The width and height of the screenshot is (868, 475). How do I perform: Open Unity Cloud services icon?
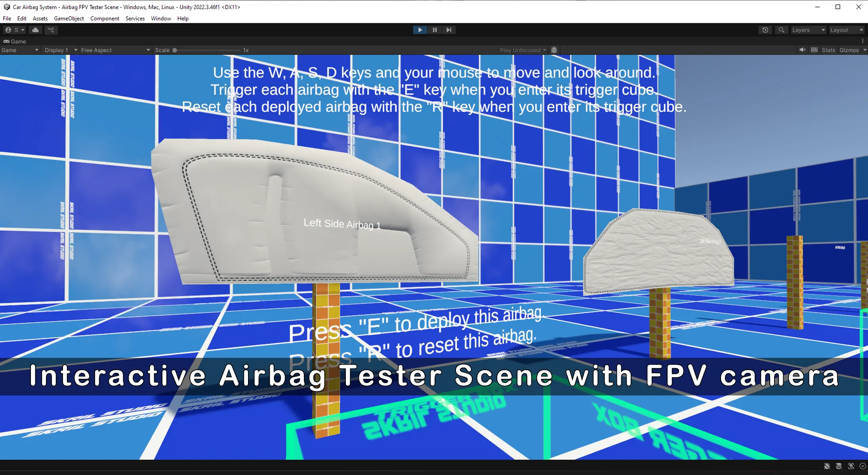pos(35,30)
